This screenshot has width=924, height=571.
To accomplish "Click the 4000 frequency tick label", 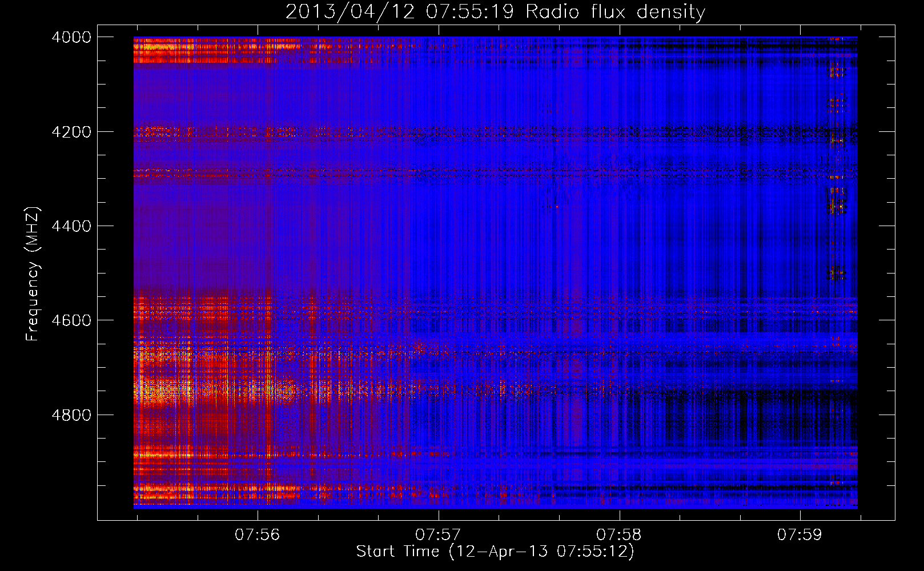I will tap(71, 37).
